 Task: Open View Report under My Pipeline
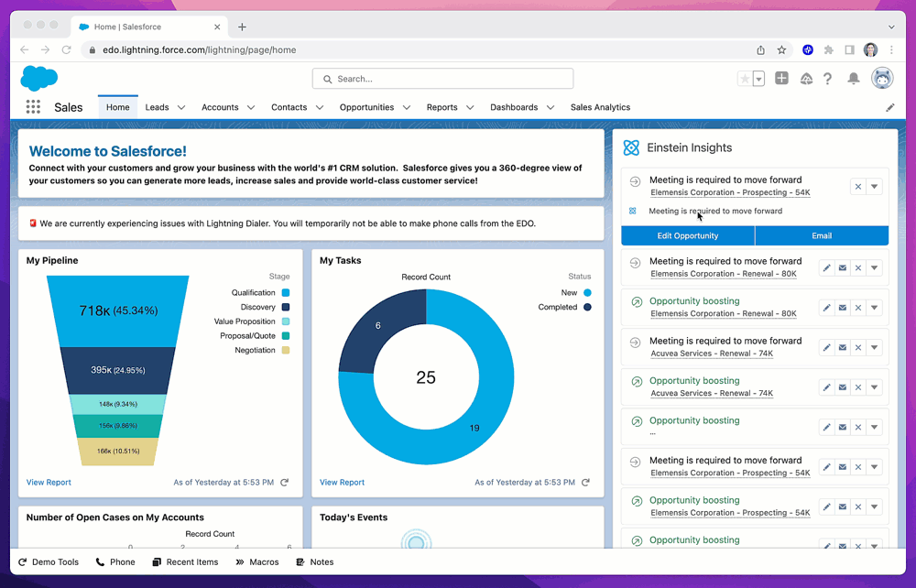[x=49, y=483]
